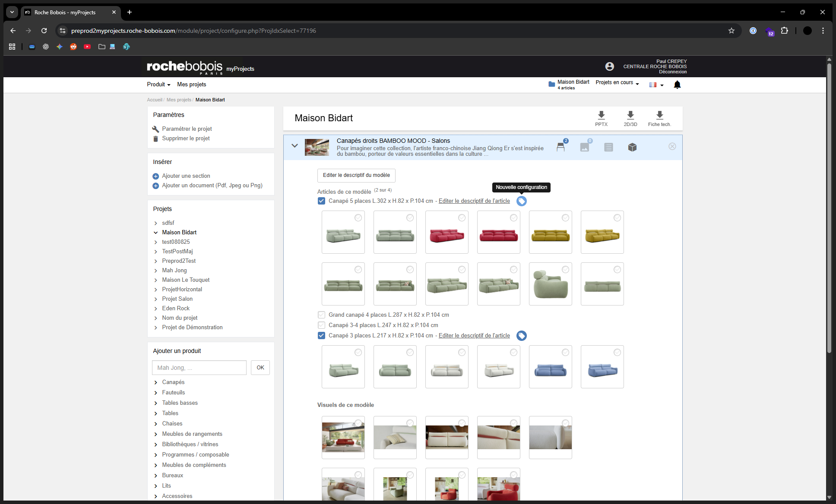836x504 pixels.
Task: Open the visuals image icon showing 0
Action: 585,147
